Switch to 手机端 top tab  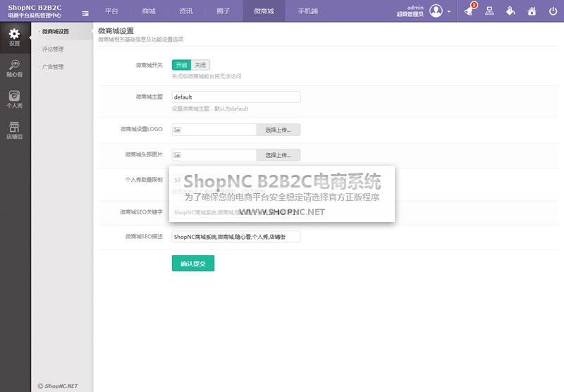[x=308, y=11]
